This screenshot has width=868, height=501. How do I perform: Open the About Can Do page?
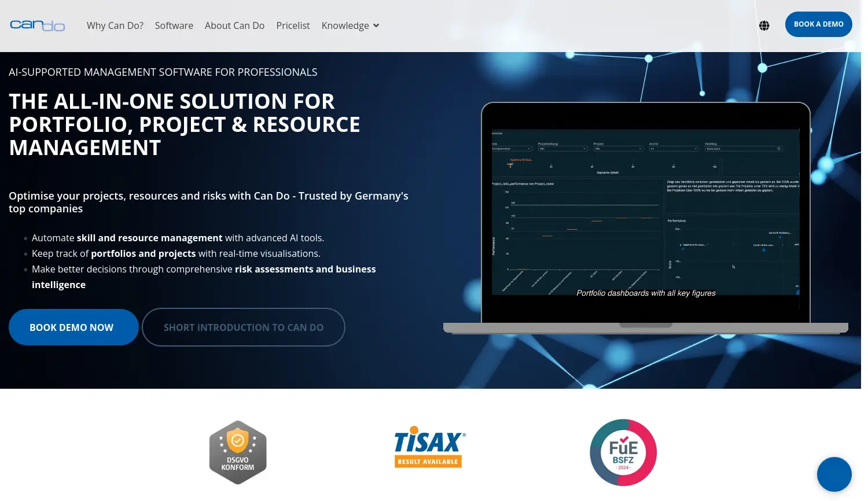click(234, 25)
